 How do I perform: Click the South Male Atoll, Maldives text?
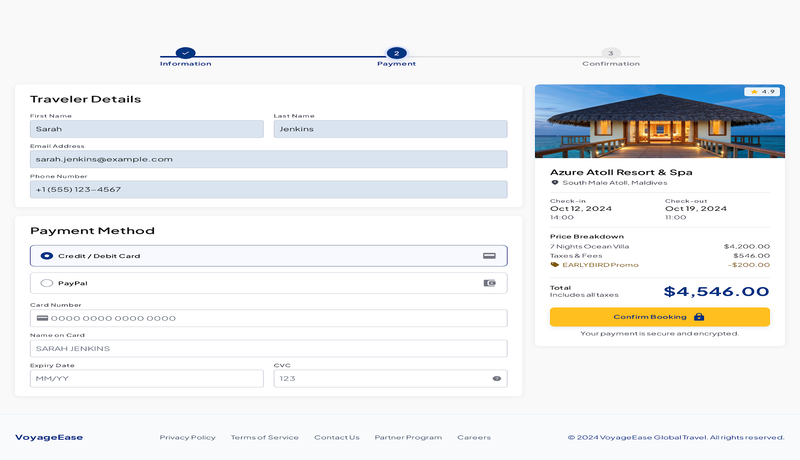coord(614,183)
